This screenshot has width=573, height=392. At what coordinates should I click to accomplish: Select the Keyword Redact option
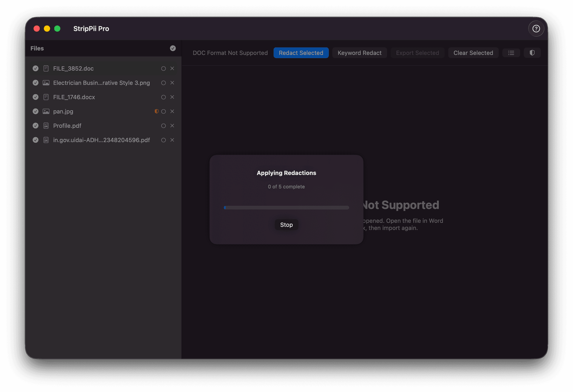coord(360,53)
